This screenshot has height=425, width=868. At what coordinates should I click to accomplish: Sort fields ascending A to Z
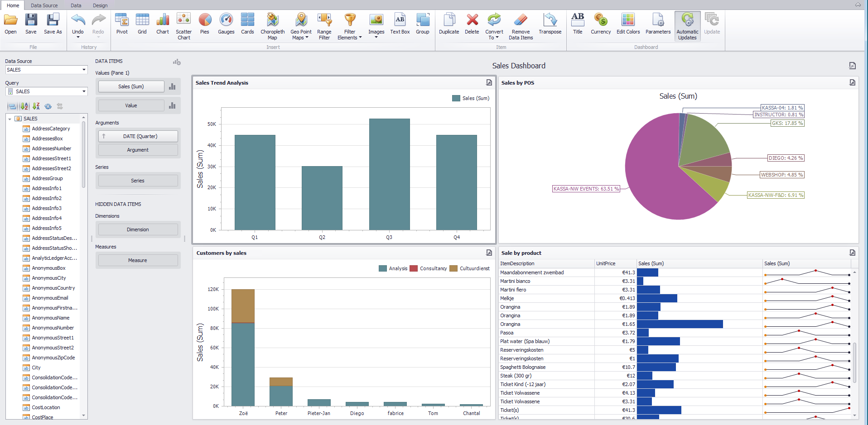(24, 106)
